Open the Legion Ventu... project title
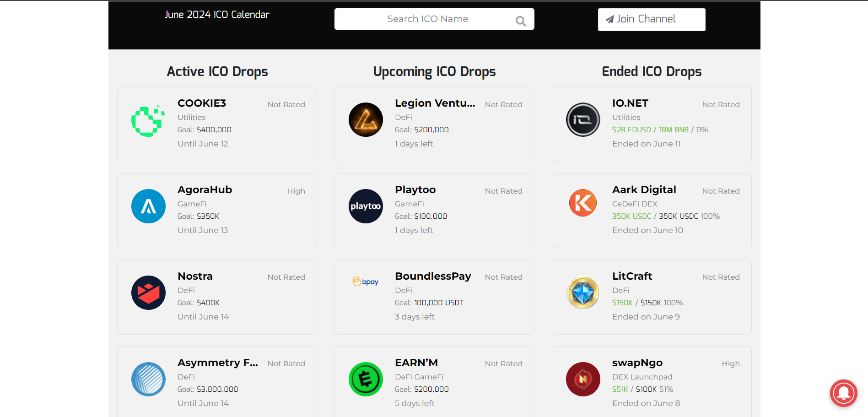Image resolution: width=868 pixels, height=417 pixels. 435,103
